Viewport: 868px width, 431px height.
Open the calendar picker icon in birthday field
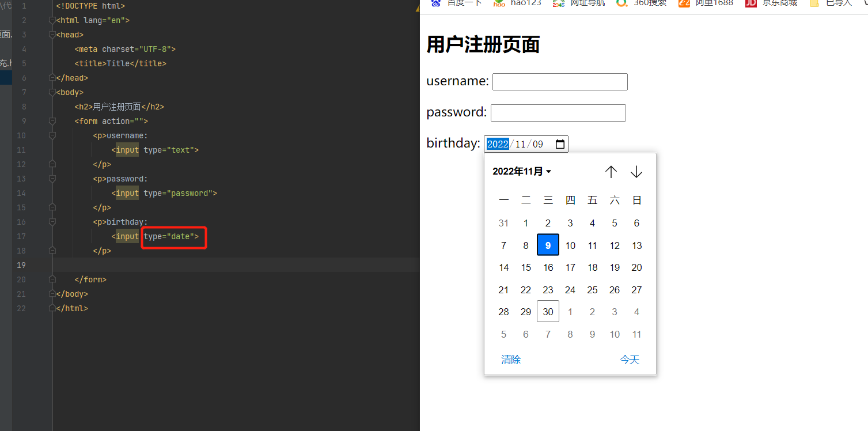pyautogui.click(x=560, y=144)
